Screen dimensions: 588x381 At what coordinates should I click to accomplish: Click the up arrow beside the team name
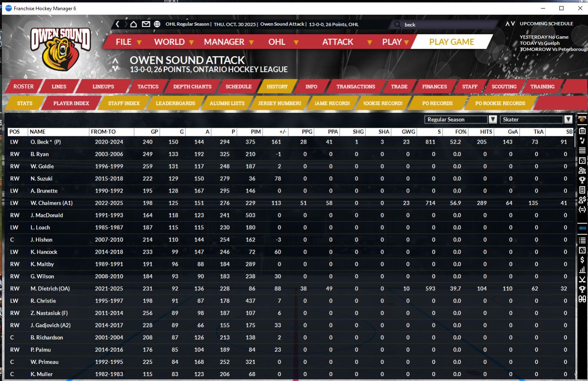(116, 61)
